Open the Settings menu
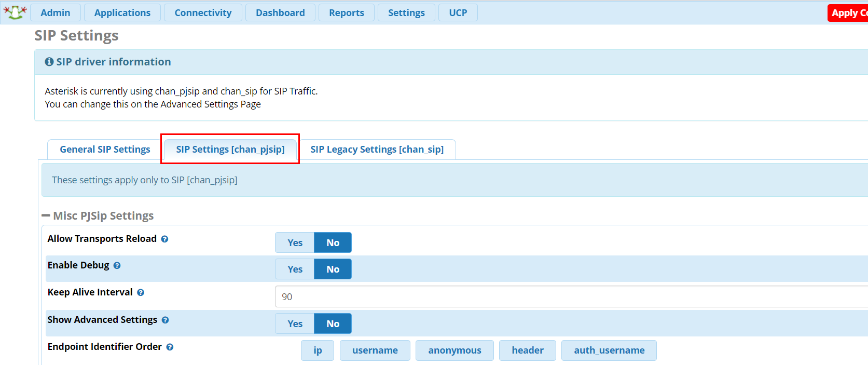The height and width of the screenshot is (365, 868). (x=406, y=12)
